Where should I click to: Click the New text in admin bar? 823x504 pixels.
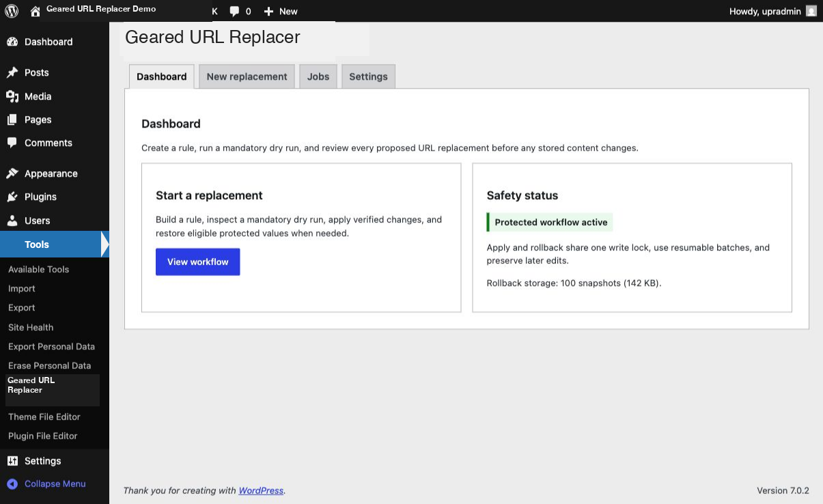pyautogui.click(x=288, y=11)
